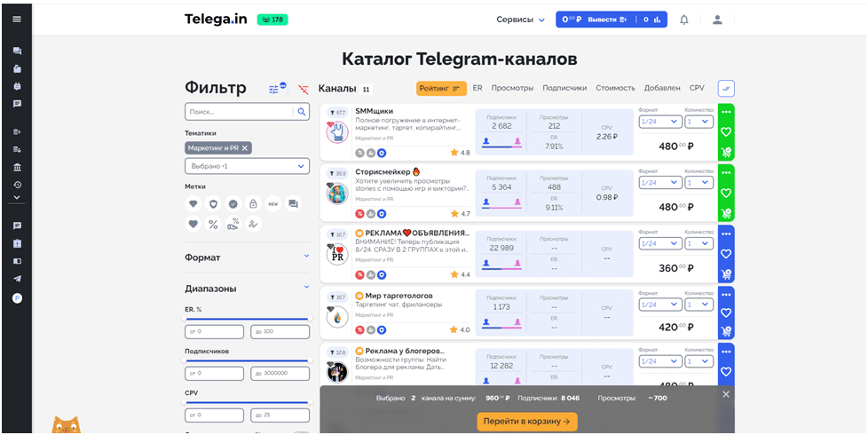868x435 pixels.
Task: Toggle the shield label filter
Action: point(213,203)
